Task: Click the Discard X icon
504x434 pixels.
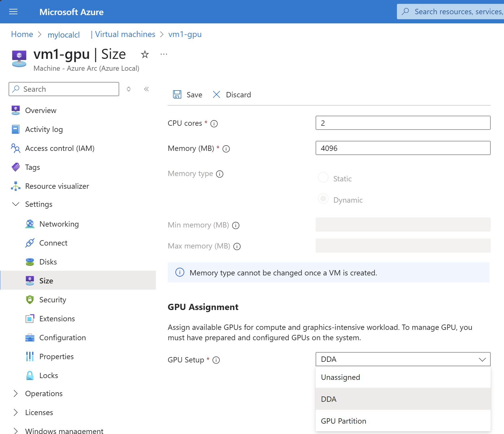Action: pos(217,95)
